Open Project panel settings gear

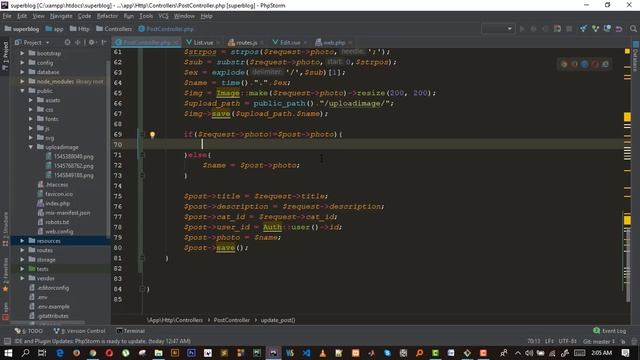click(x=92, y=42)
